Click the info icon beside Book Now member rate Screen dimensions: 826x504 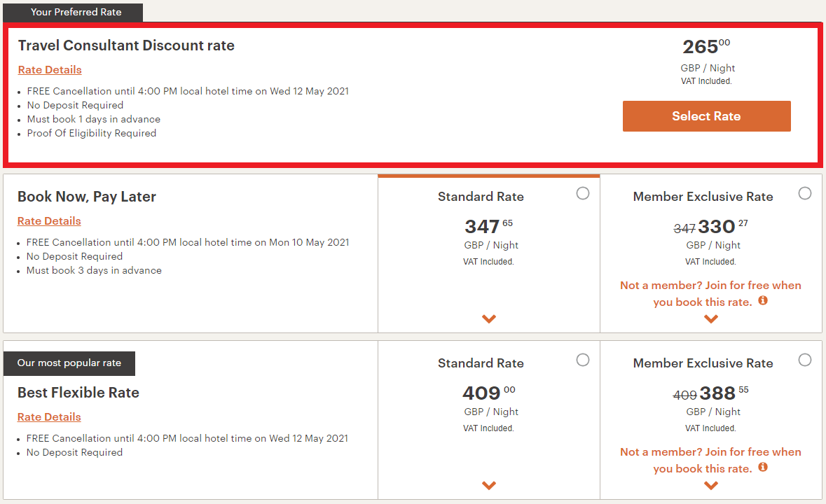[763, 300]
